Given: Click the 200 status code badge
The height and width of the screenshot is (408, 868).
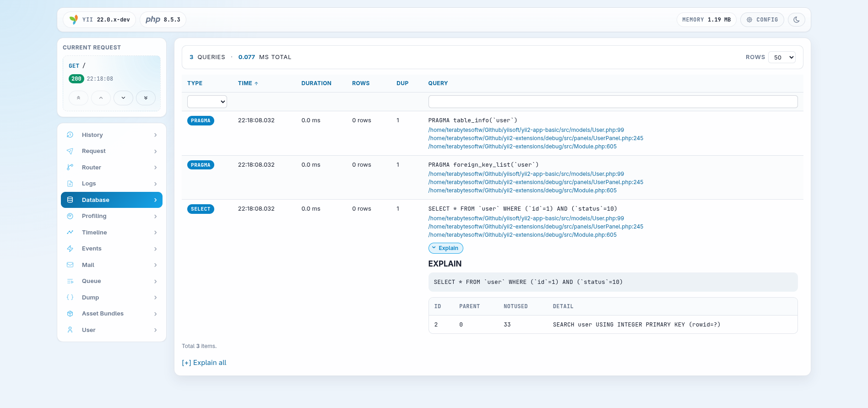Looking at the screenshot, I should pyautogui.click(x=76, y=79).
